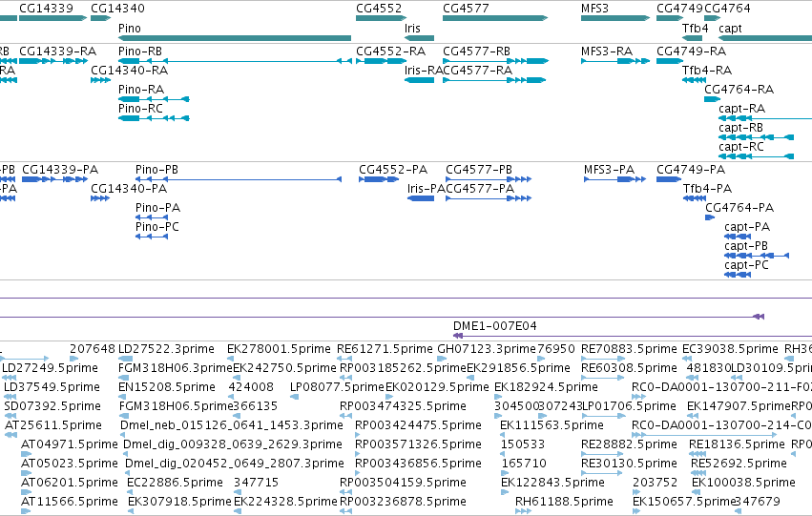Click EST EK182924.5prime
The width and height of the screenshot is (812, 516).
[x=498, y=397]
